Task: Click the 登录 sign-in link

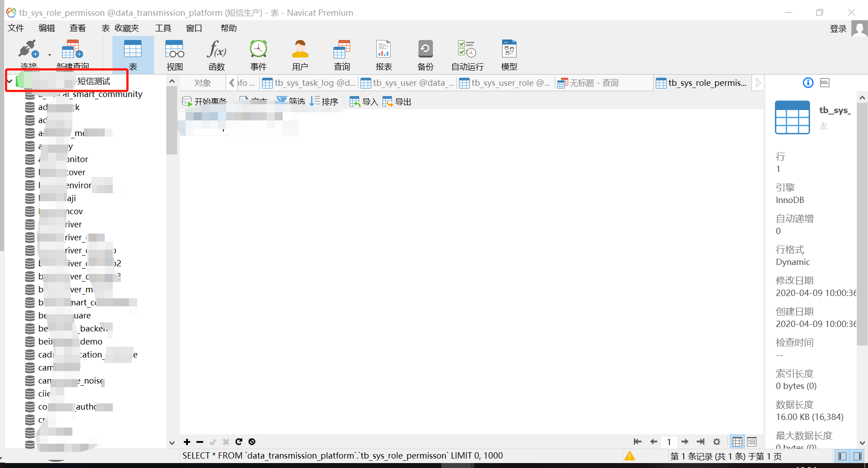Action: point(838,29)
